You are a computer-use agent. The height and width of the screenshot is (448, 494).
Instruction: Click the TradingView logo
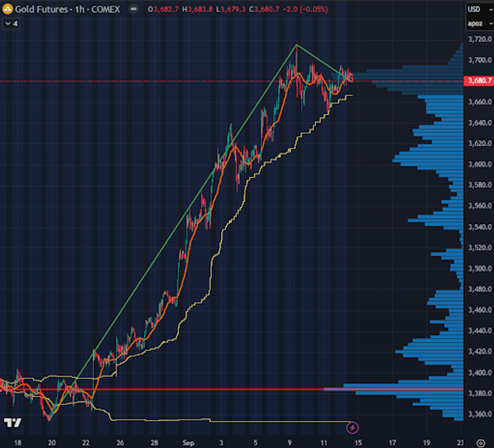click(x=13, y=423)
